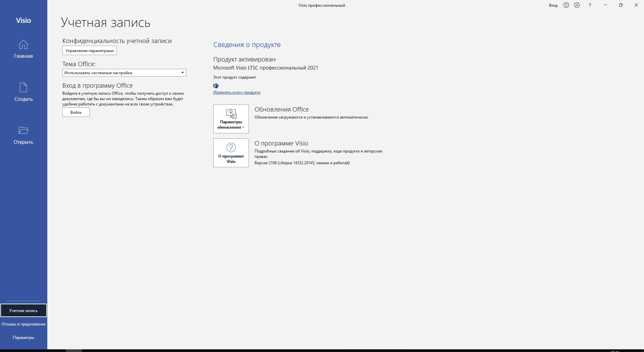Click the version text Версия 2108
Screen dimensions: 644x352
coord(302,163)
